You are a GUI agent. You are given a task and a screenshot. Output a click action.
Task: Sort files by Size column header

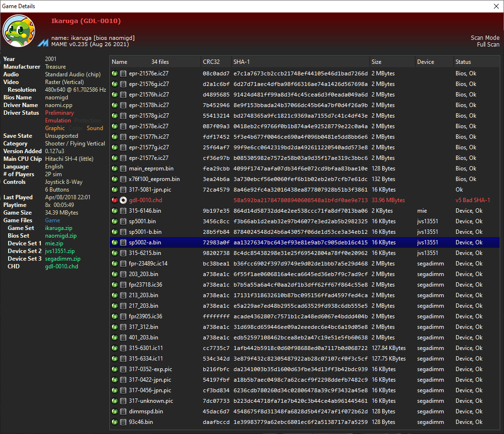[376, 62]
